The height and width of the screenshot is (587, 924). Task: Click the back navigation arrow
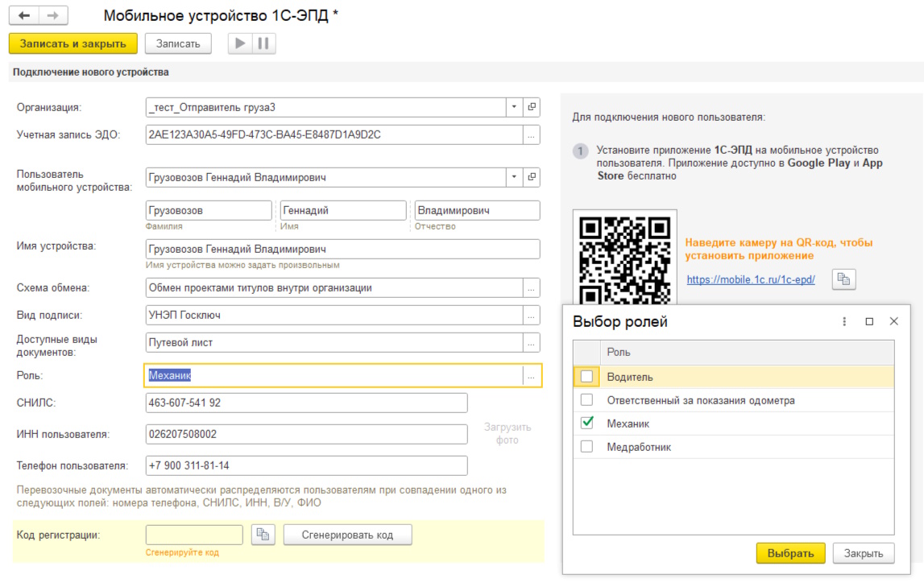pos(24,15)
